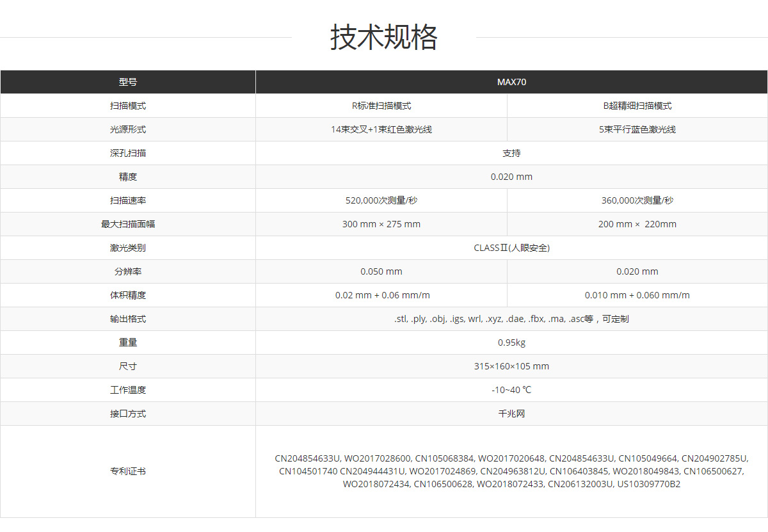
Task: Select the 300 mm × 275 mm cell
Action: click(381, 224)
